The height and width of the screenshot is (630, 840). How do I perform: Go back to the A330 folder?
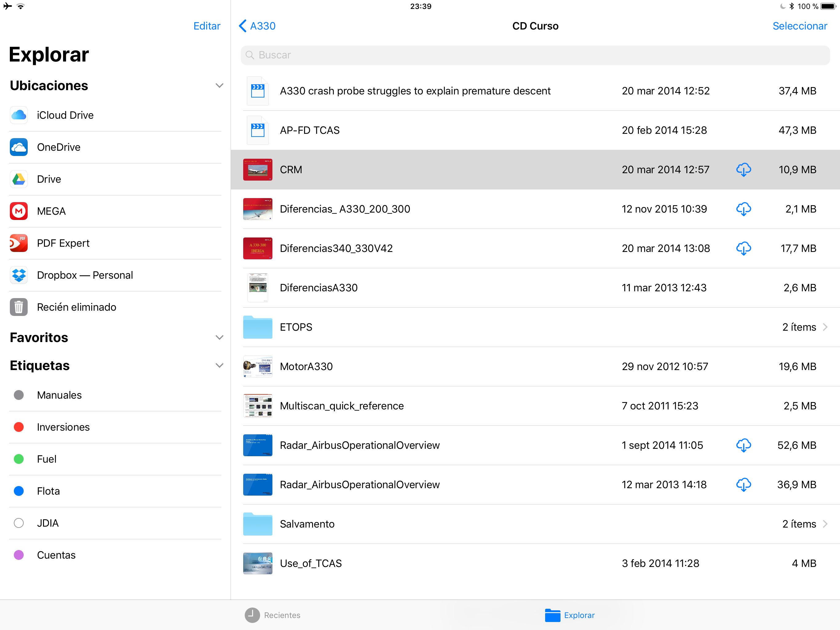click(x=257, y=26)
